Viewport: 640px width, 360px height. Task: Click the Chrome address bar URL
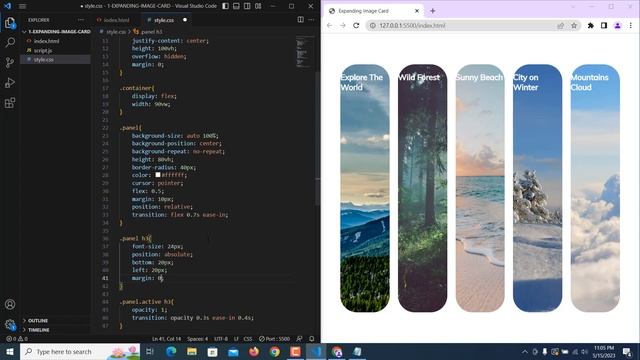click(x=412, y=25)
